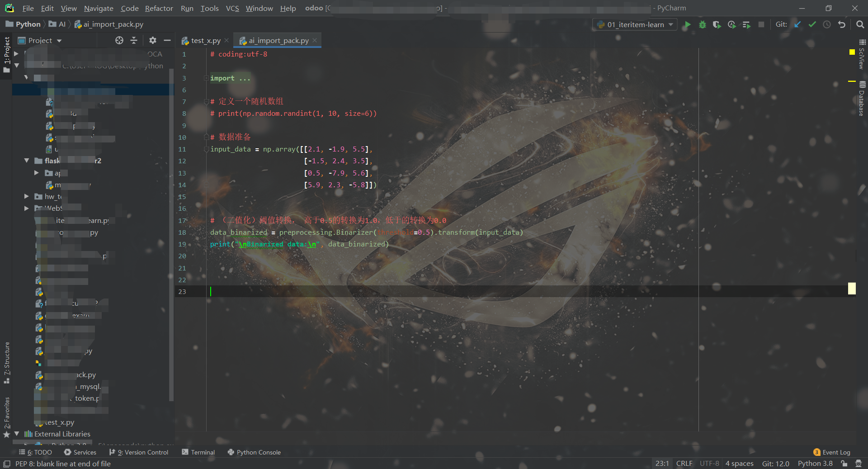
Task: Open Database side panel
Action: pyautogui.click(x=862, y=99)
